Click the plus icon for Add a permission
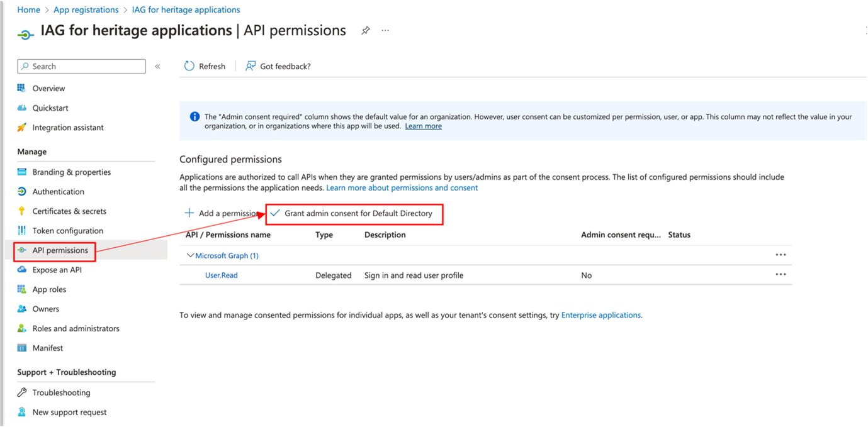The width and height of the screenshot is (868, 427). [189, 213]
